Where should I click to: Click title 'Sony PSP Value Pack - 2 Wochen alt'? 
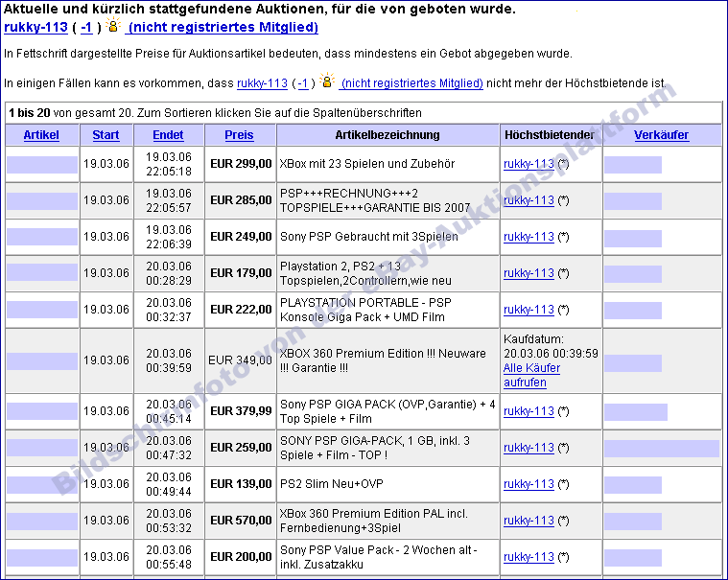pos(379,557)
